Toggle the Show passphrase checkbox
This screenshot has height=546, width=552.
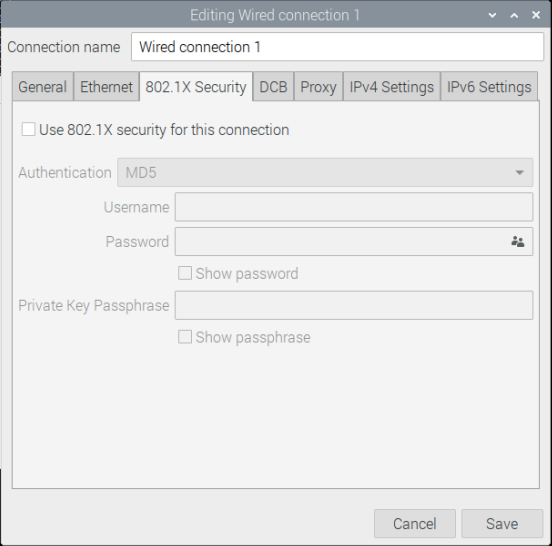[x=185, y=337]
